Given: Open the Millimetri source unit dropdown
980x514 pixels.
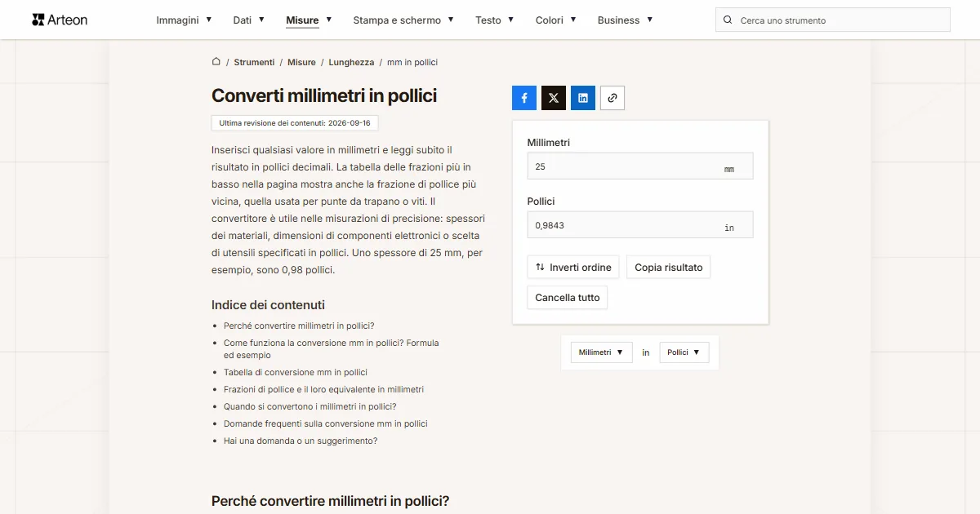Looking at the screenshot, I should point(601,352).
